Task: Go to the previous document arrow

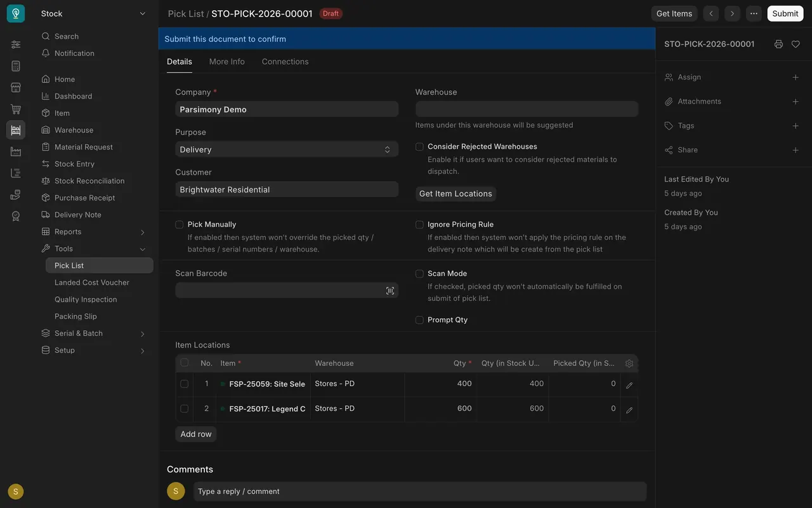Action: (x=711, y=13)
